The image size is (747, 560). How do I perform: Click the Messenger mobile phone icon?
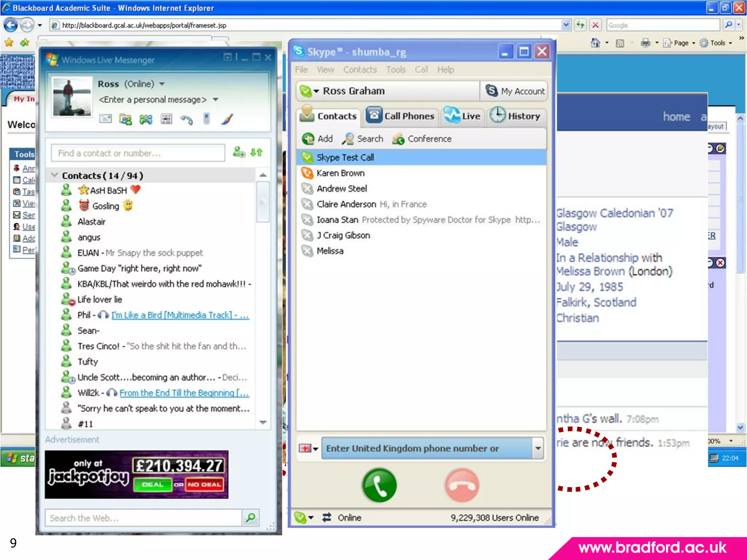[x=206, y=119]
